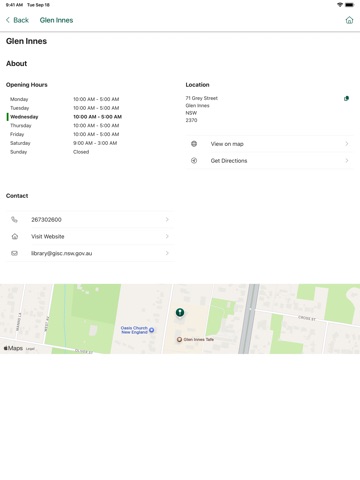Email library@gisc.nsw.gov.au

[x=90, y=253]
